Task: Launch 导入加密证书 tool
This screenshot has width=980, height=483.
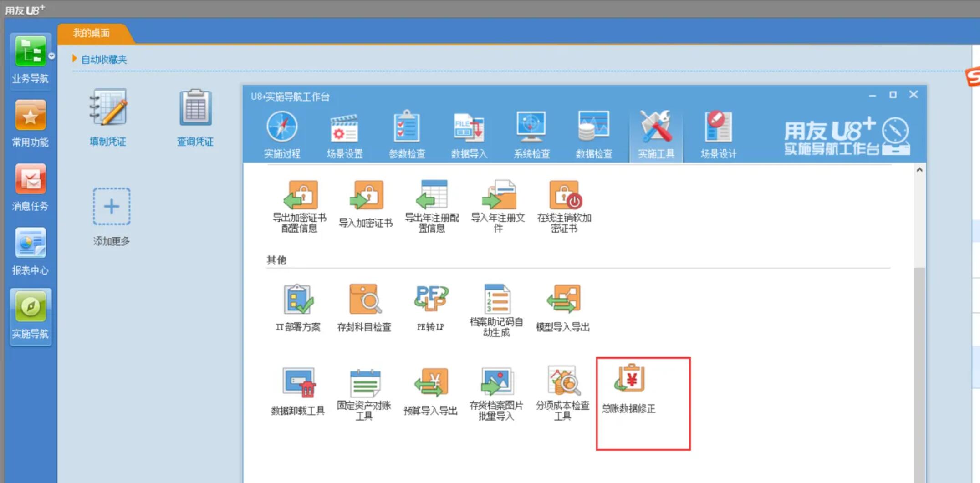Action: point(365,204)
